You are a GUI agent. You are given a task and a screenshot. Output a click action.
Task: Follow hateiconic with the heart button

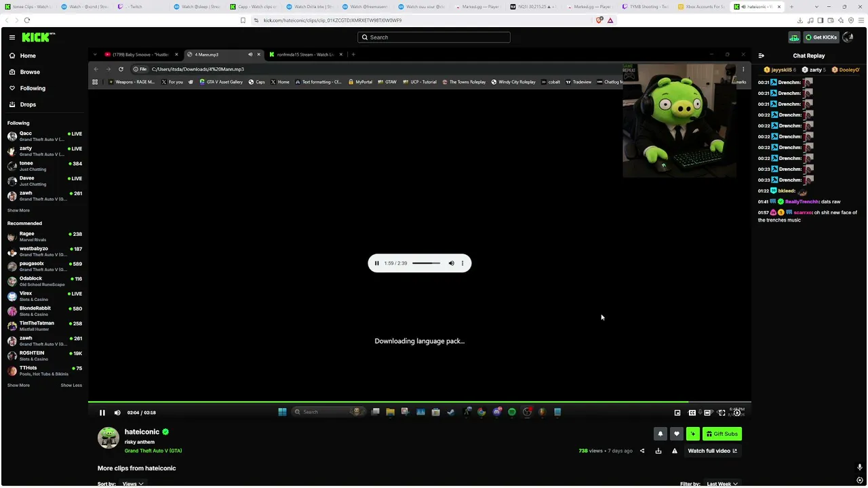(676, 434)
